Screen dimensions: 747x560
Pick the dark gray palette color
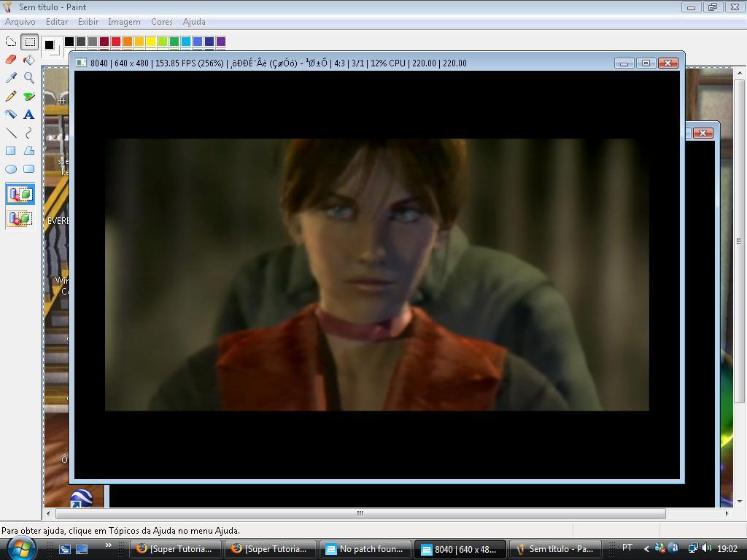[81, 42]
